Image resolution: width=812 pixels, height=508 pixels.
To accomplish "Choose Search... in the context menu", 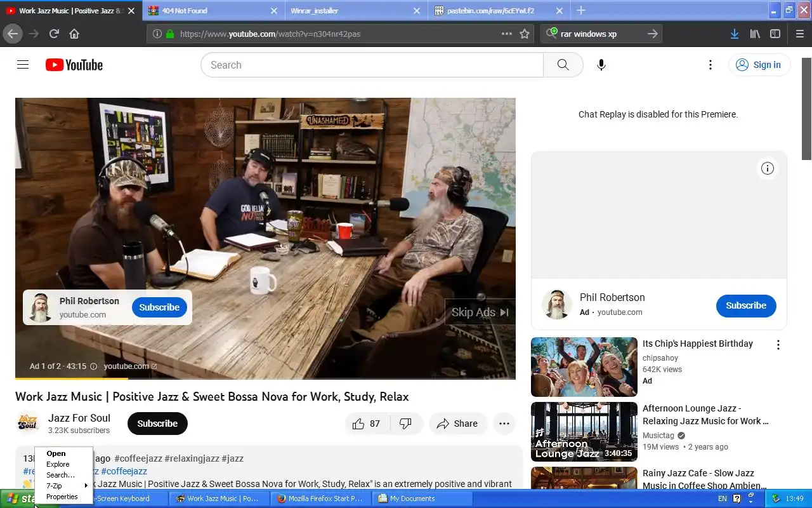I will pos(64,475).
